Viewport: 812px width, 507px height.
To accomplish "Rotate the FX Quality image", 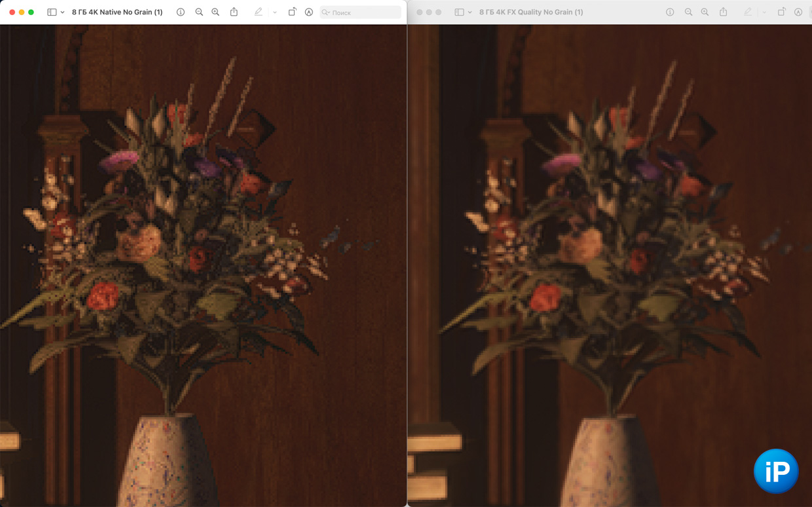I will click(x=781, y=12).
